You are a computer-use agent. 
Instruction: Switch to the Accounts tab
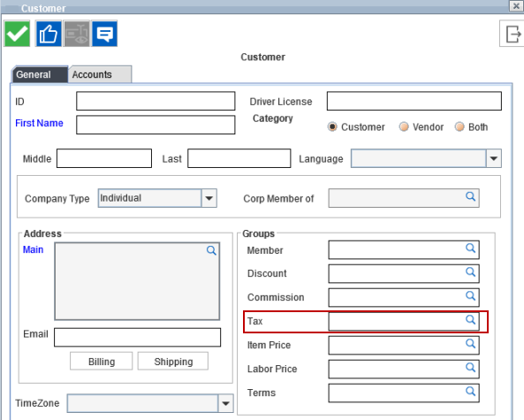click(100, 74)
